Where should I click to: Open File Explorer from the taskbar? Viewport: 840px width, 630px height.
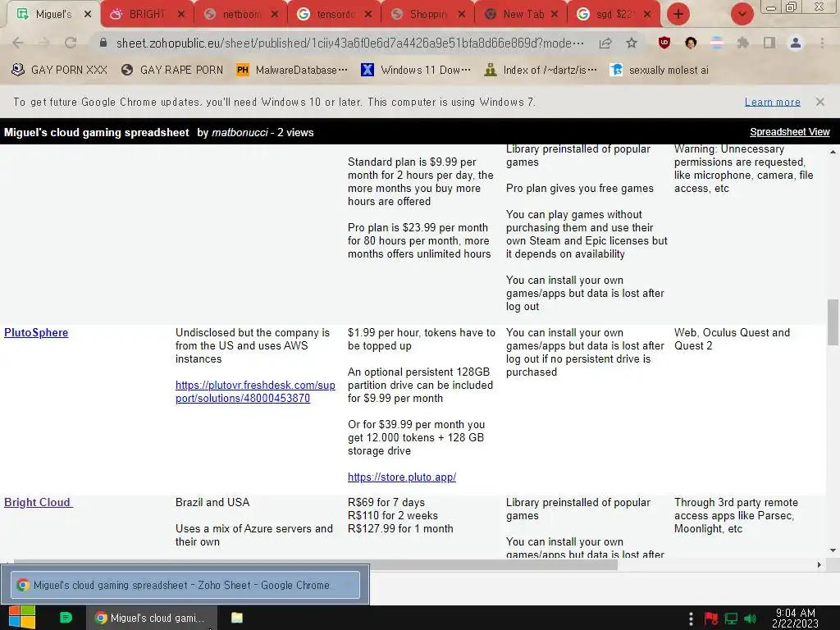click(237, 618)
